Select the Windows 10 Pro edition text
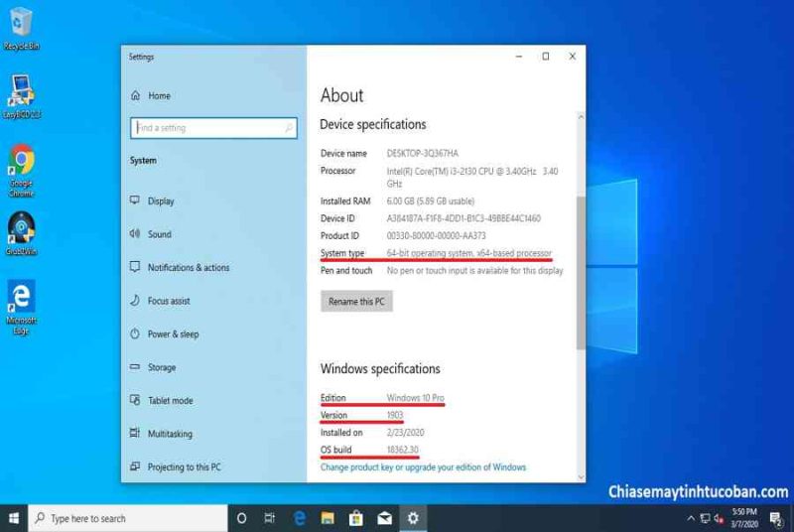This screenshot has height=532, width=794. [x=415, y=397]
